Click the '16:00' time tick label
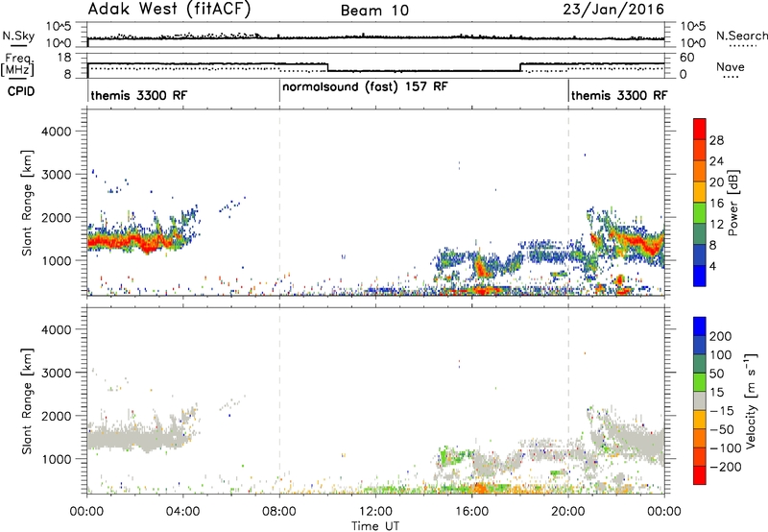 (471, 512)
